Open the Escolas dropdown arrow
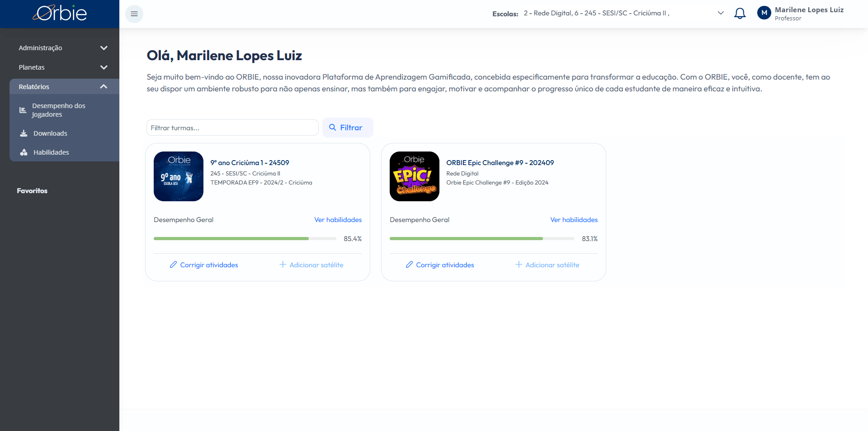 click(x=721, y=13)
